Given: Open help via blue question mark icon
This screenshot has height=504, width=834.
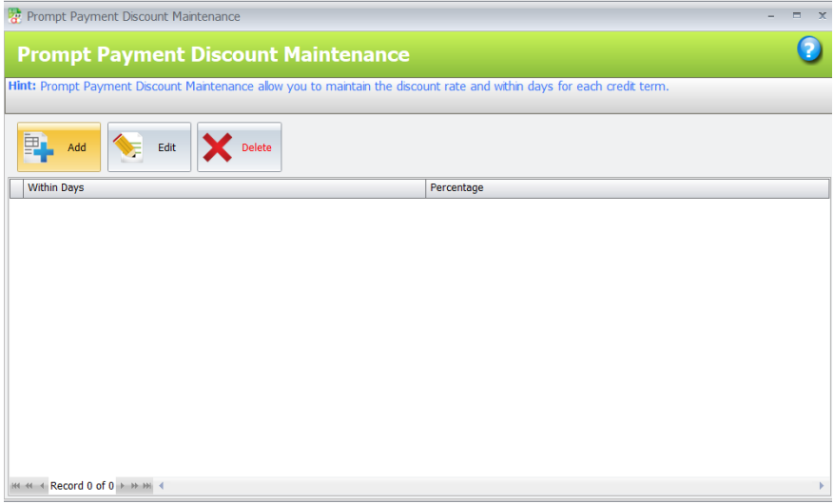Looking at the screenshot, I should tap(809, 50).
